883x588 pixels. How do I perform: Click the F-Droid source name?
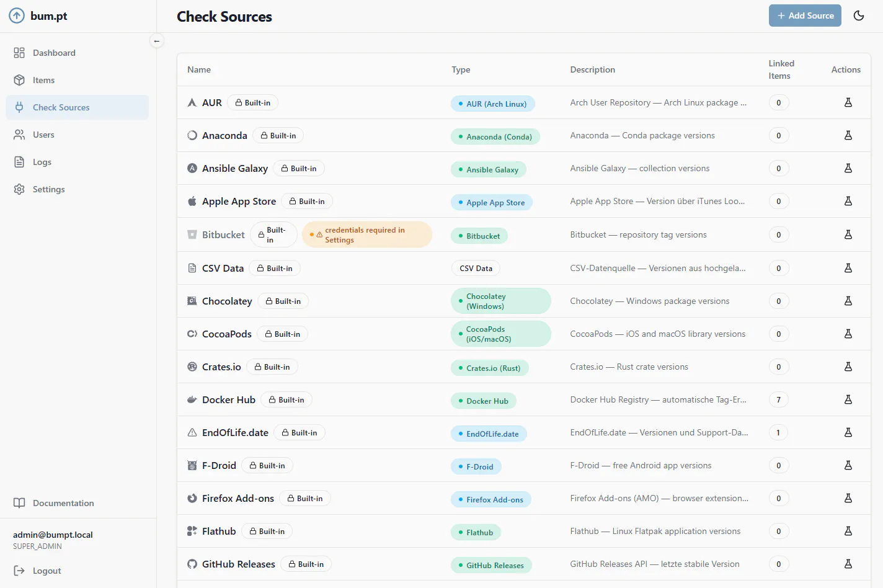tap(219, 465)
